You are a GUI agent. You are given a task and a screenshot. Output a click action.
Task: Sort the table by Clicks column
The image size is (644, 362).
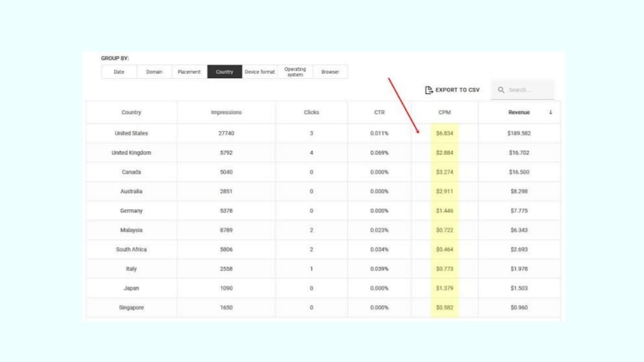coord(311,112)
